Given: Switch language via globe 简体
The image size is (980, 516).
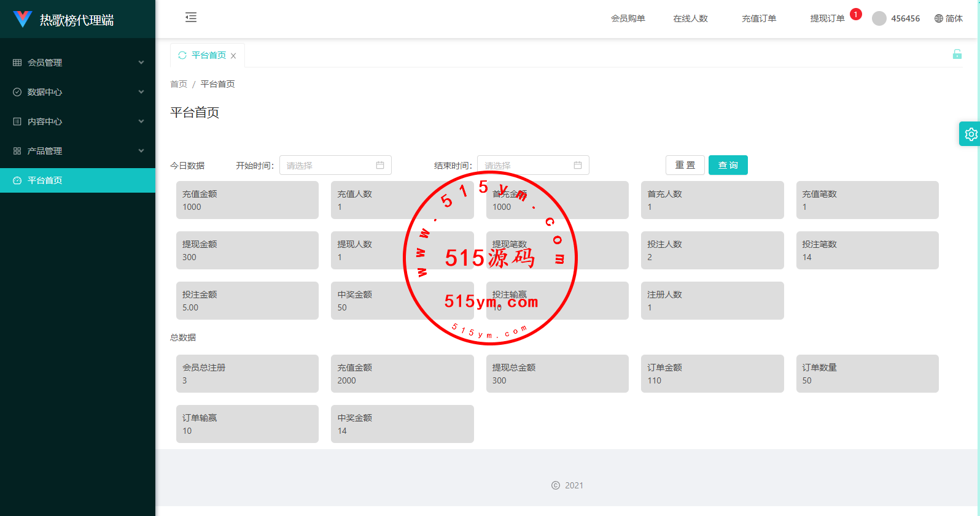Looking at the screenshot, I should click(x=949, y=18).
